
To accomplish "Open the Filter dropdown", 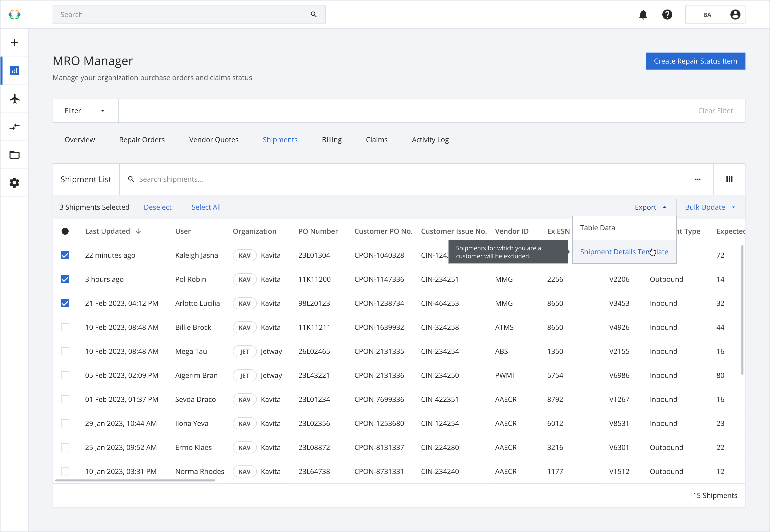I will (x=85, y=111).
